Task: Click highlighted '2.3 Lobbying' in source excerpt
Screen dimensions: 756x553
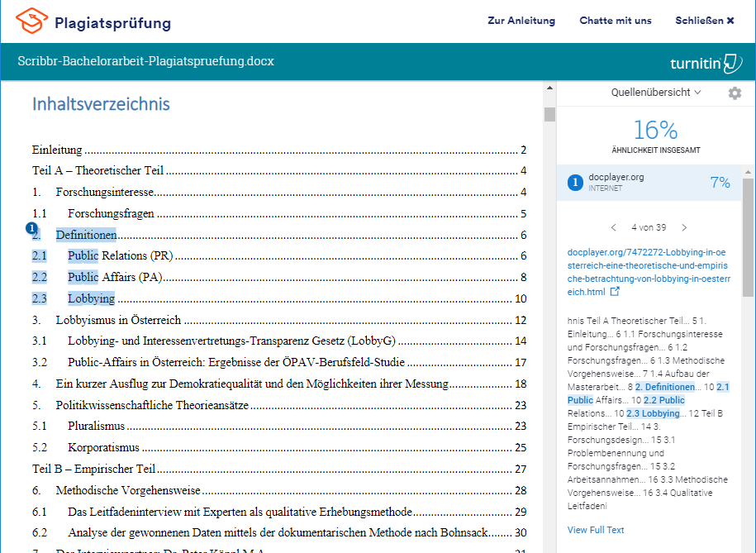Action: pyautogui.click(x=653, y=413)
